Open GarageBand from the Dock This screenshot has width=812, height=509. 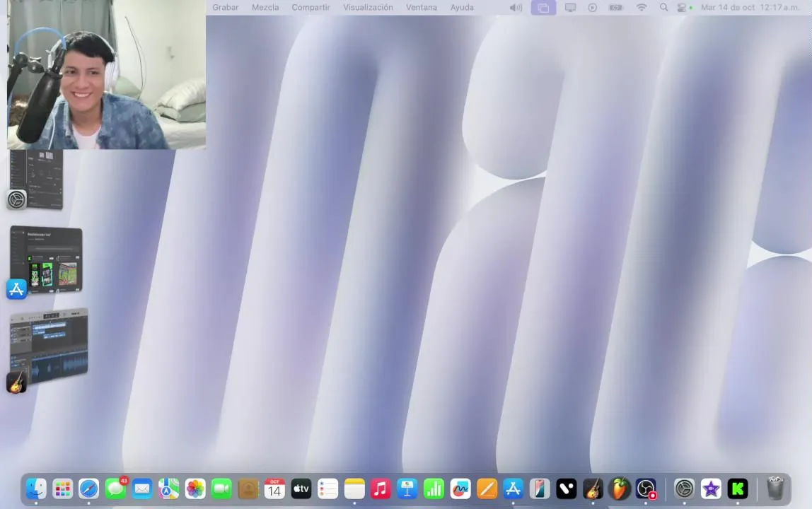[x=593, y=488]
